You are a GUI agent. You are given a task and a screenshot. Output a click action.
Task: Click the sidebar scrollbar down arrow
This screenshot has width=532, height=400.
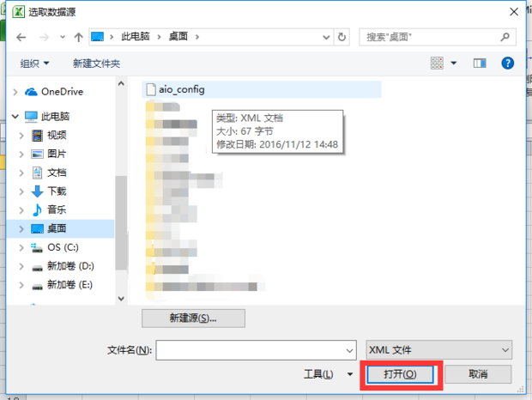pyautogui.click(x=121, y=298)
